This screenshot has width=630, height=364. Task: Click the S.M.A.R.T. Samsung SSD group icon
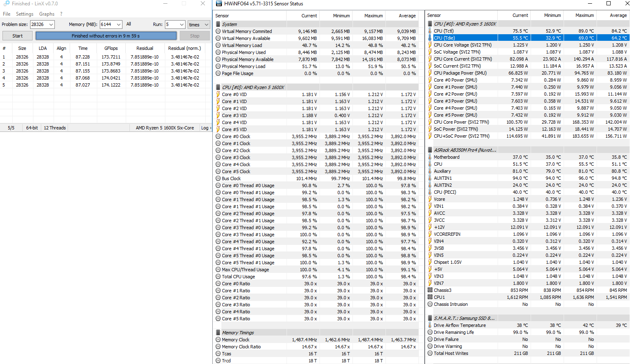[x=430, y=318]
